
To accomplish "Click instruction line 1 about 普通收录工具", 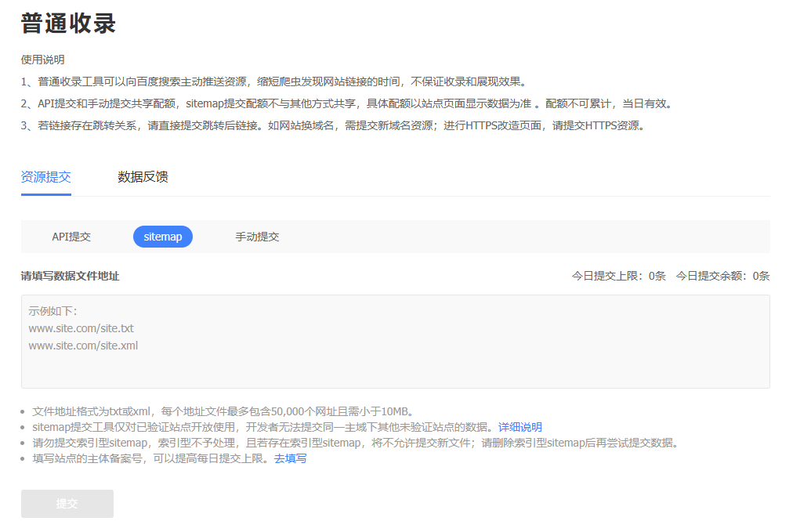I will tap(276, 81).
